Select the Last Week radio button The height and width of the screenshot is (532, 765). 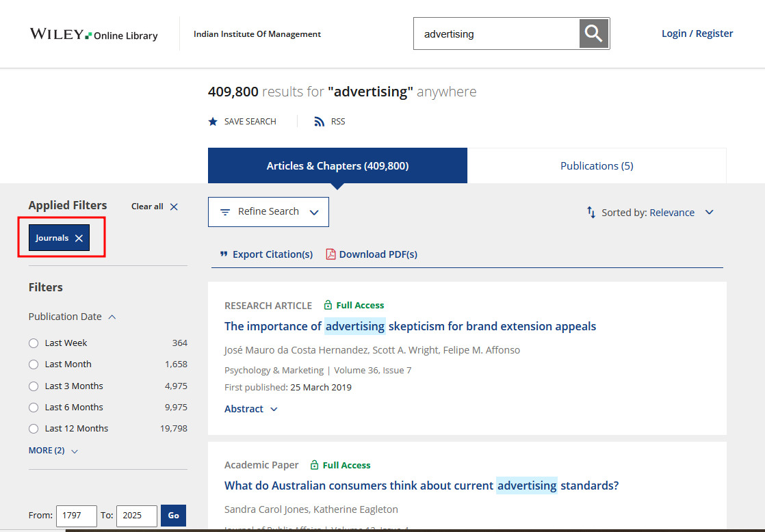[34, 343]
